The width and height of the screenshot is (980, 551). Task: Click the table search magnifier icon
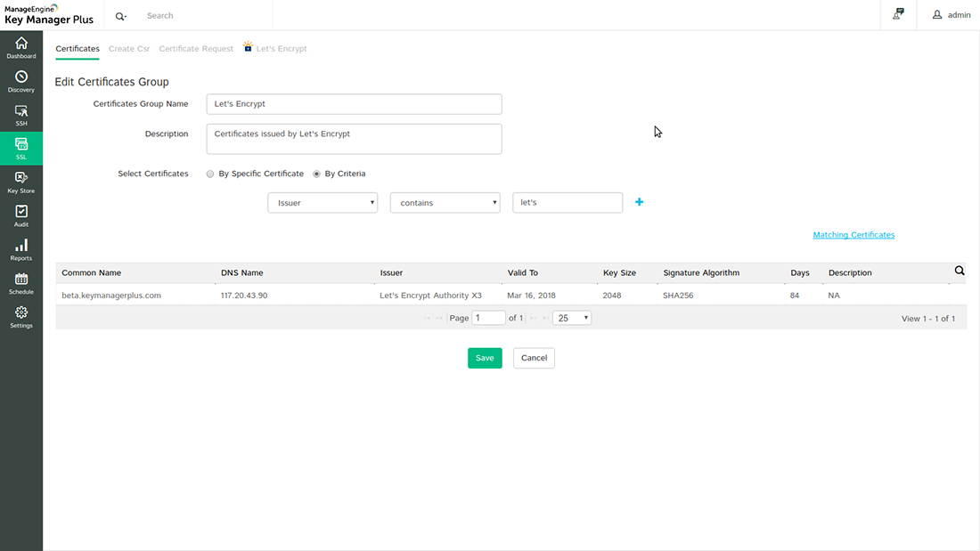[x=960, y=271]
